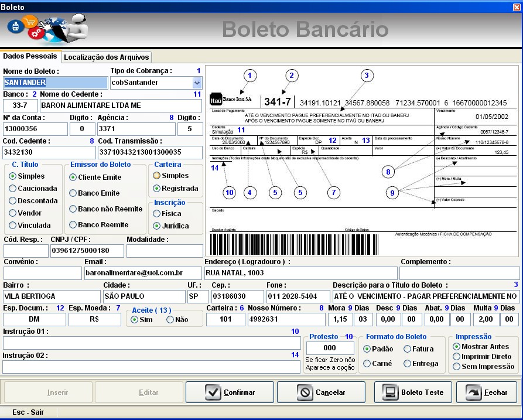This screenshot has width=523, height=420.
Task: Click the Nº da Conta field
Action: (x=35, y=129)
